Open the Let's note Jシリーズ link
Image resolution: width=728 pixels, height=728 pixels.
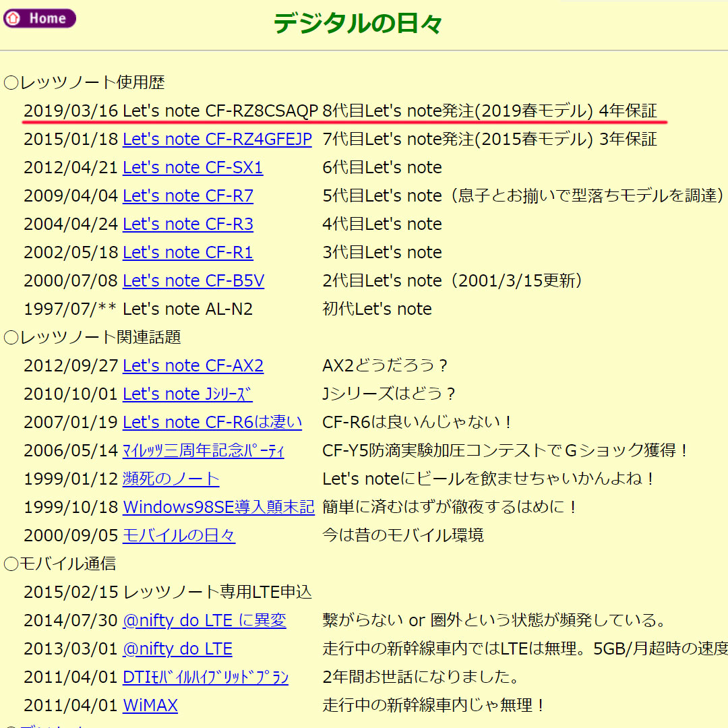187,394
